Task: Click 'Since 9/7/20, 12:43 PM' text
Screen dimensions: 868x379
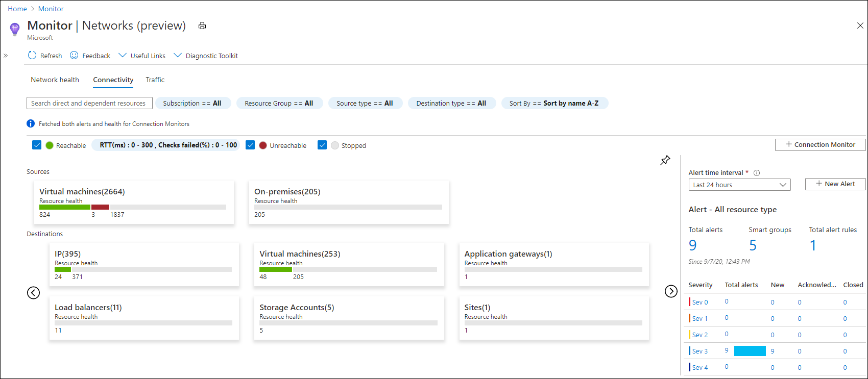Action: pos(719,261)
